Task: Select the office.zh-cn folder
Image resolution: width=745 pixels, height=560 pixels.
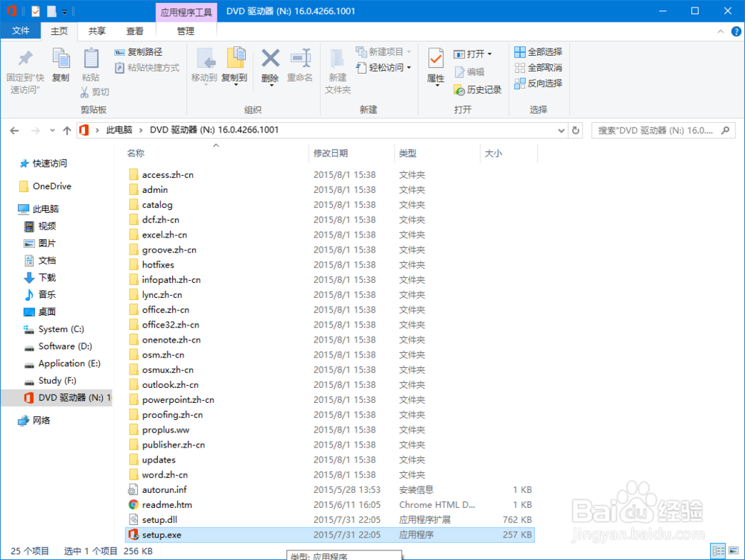Action: pos(330,310)
